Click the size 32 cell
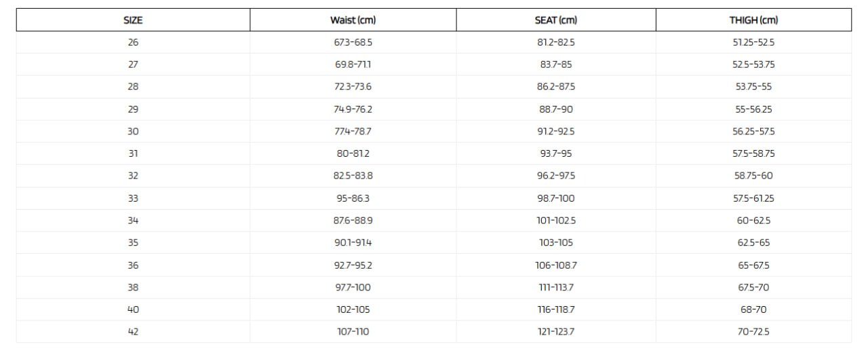The image size is (868, 357). pyautogui.click(x=133, y=176)
